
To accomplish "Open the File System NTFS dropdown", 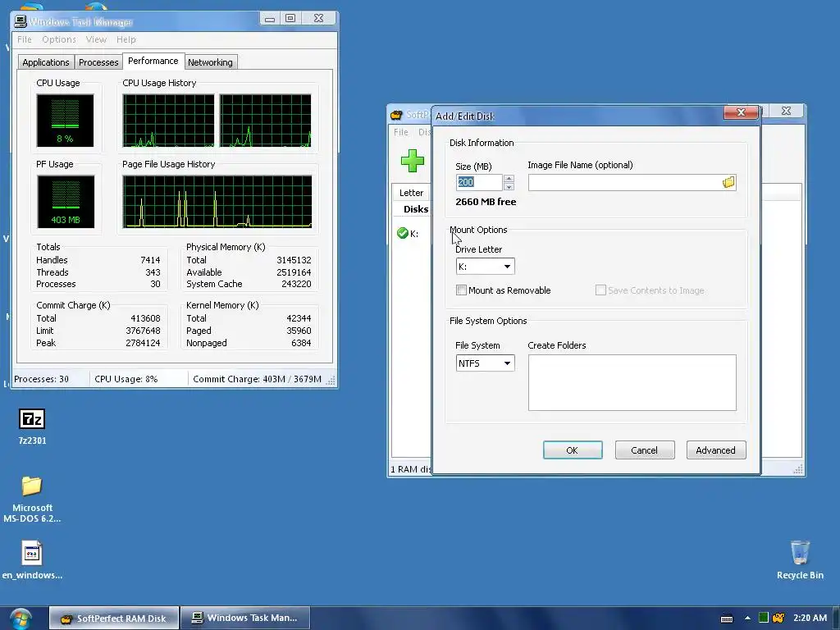I will coord(485,363).
